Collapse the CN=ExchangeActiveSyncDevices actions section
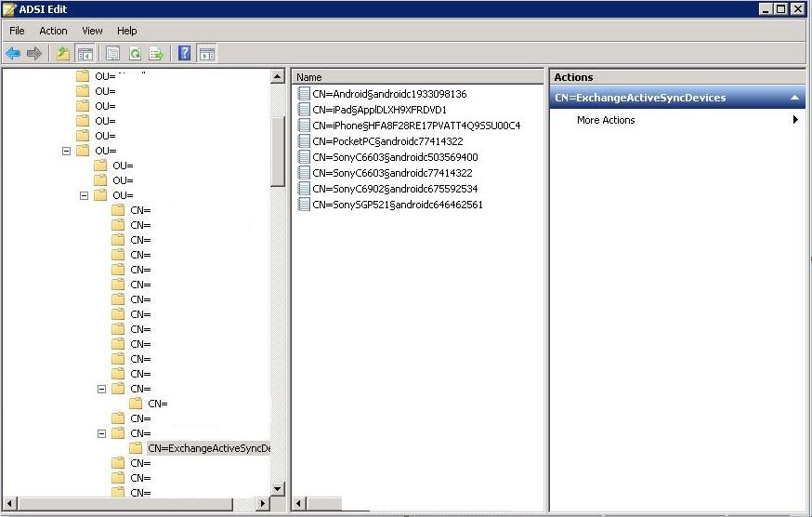Screen dimensions: 812x517 (x=794, y=98)
